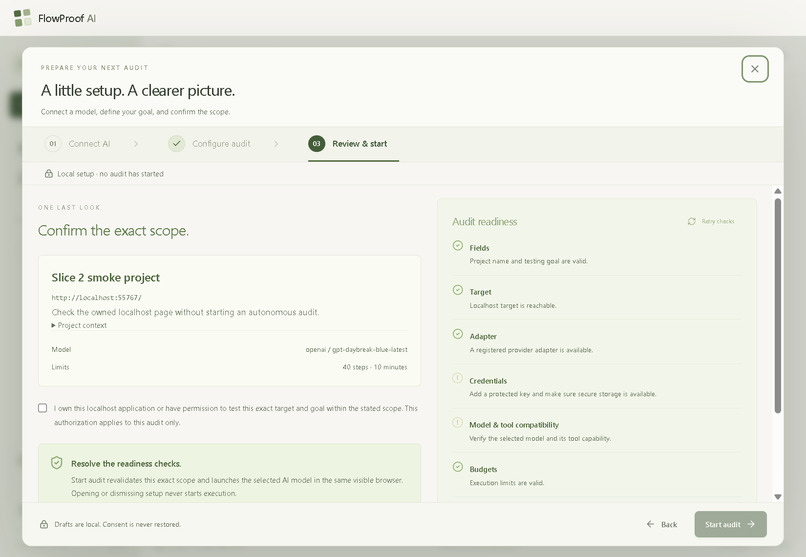The height and width of the screenshot is (557, 806).
Task: Click the Model & tool compatibility row title
Action: [x=514, y=425]
